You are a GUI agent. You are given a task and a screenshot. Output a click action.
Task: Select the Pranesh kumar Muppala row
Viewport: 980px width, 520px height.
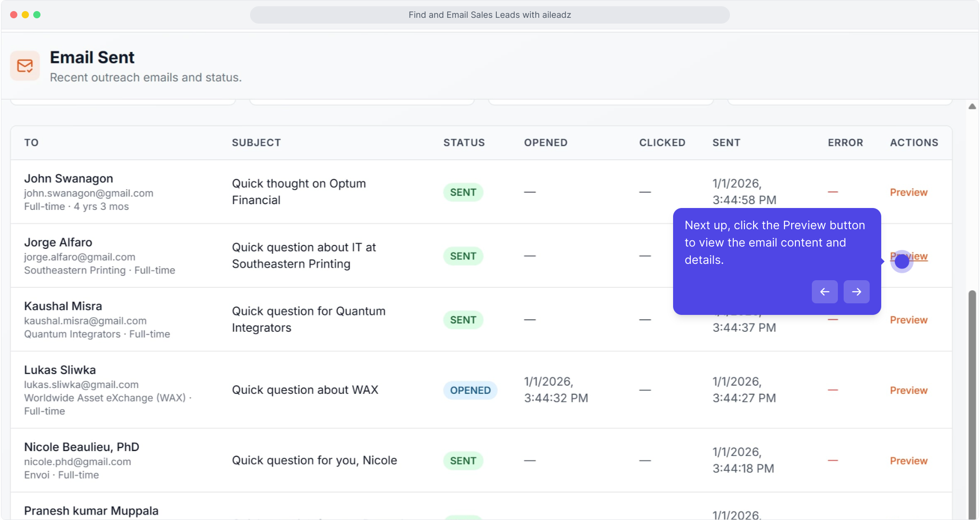point(91,510)
